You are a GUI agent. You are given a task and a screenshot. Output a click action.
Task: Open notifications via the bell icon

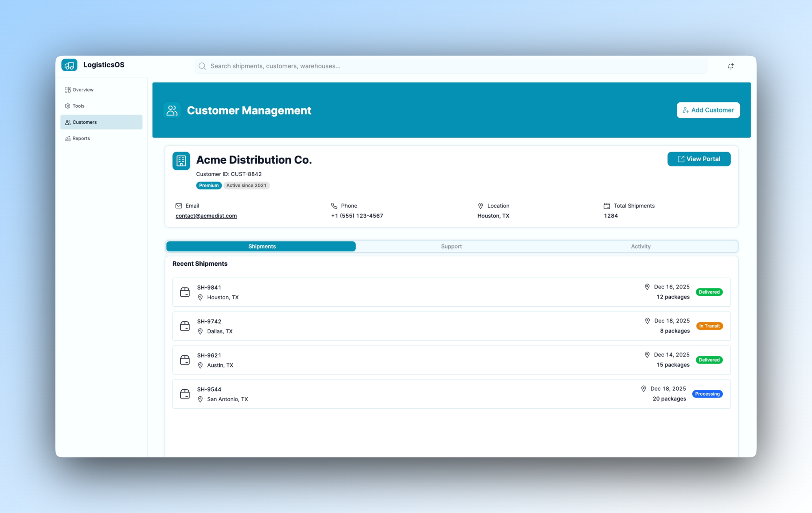731,66
